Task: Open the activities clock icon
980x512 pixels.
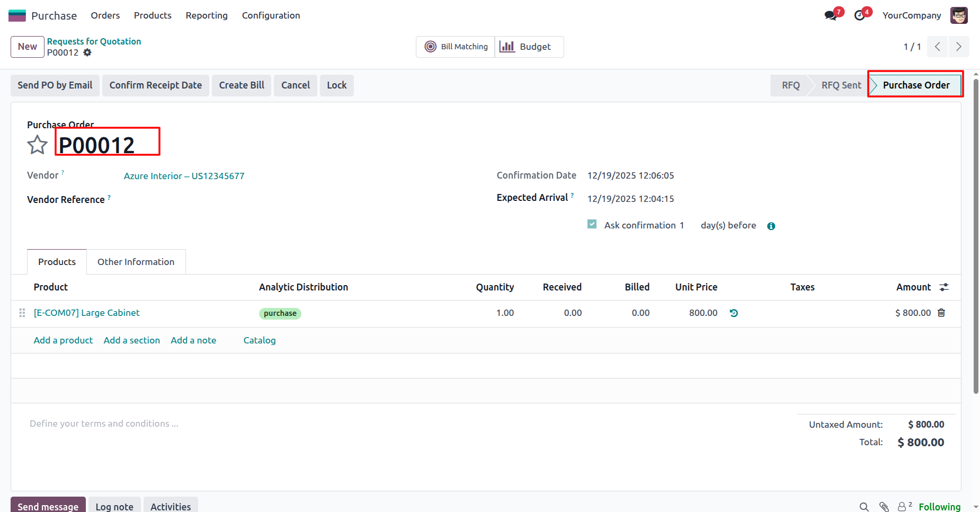Action: point(860,15)
